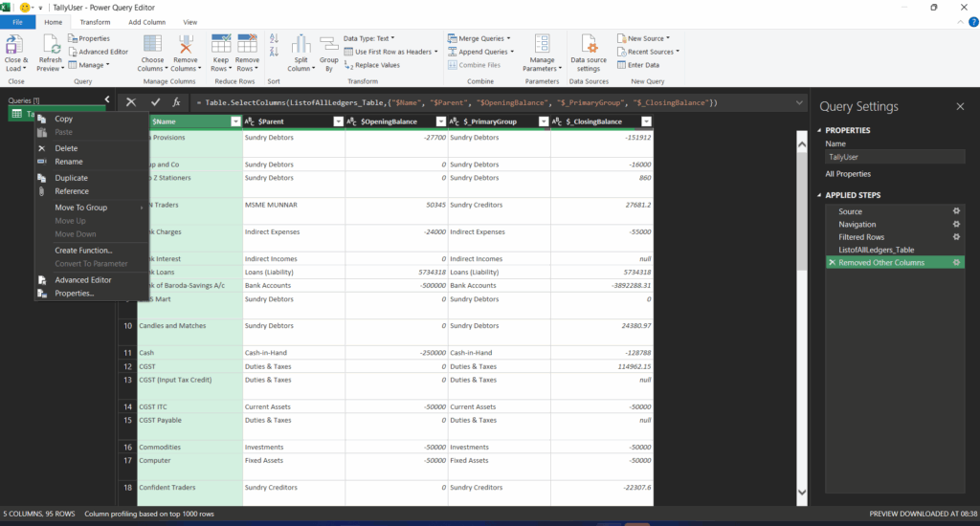This screenshot has height=526, width=980.
Task: Choose Duplicate from the context menu
Action: click(x=71, y=178)
